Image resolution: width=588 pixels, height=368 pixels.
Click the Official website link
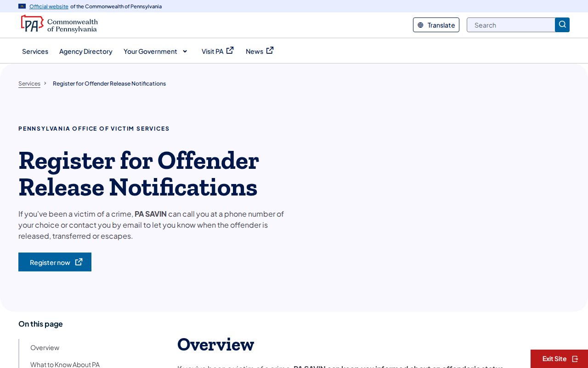(49, 6)
